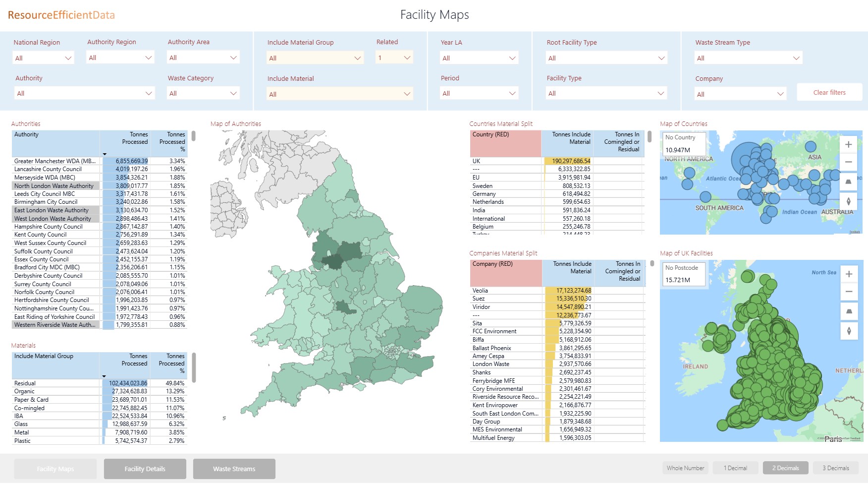Tilt the Map of Countries view
This screenshot has height=487, width=868.
tap(848, 182)
